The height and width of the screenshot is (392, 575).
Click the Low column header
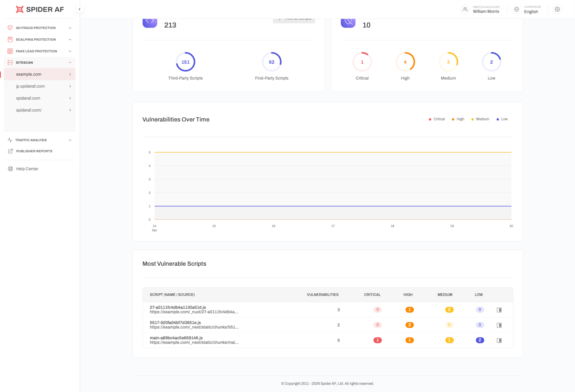click(x=479, y=295)
